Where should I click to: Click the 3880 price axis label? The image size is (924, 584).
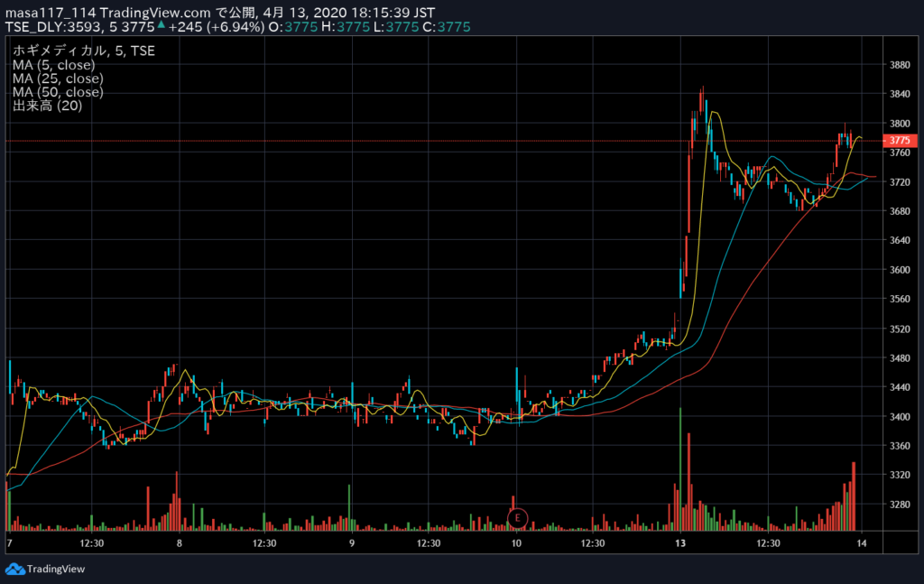[x=900, y=65]
